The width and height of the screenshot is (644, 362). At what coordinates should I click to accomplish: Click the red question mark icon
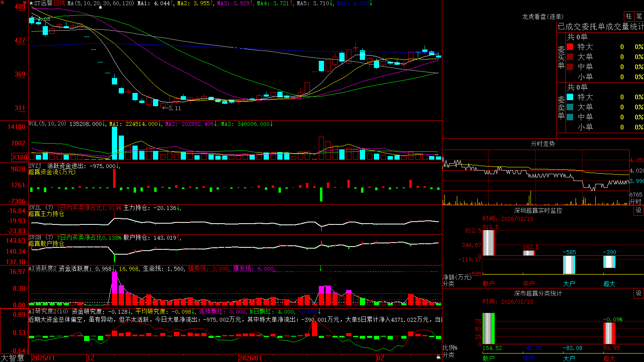point(25,3)
